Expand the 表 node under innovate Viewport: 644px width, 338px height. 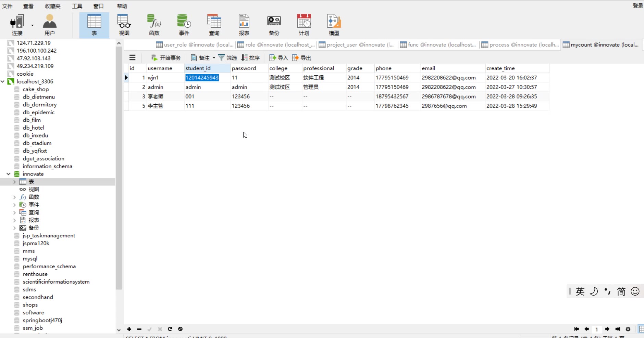tap(14, 182)
